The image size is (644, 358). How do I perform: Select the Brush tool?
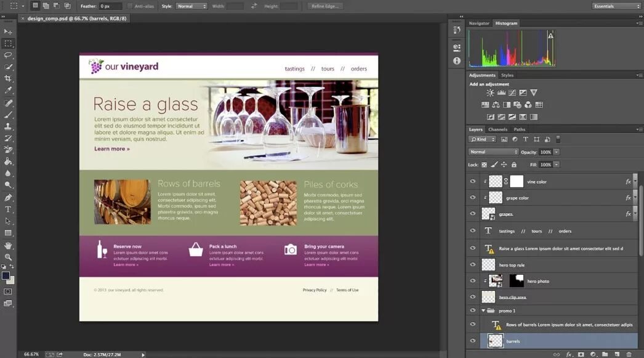click(8, 113)
